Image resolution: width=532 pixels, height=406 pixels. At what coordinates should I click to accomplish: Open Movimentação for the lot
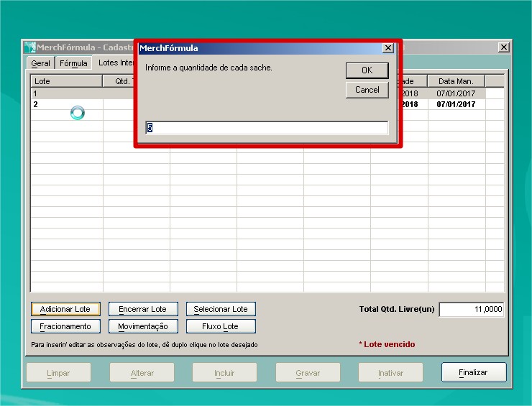pyautogui.click(x=143, y=326)
